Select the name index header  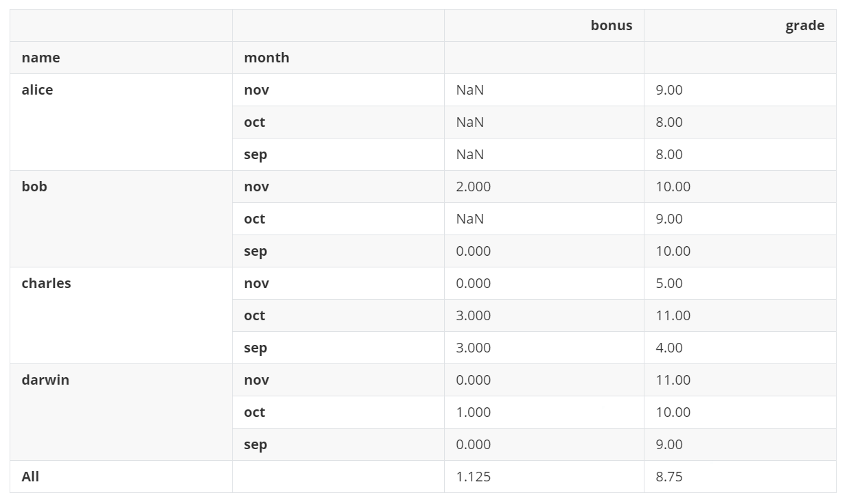pos(40,58)
